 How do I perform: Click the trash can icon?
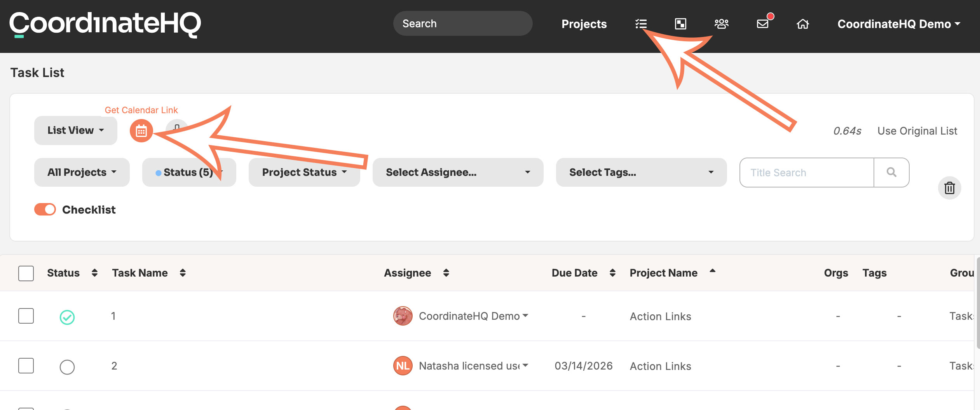coord(949,188)
